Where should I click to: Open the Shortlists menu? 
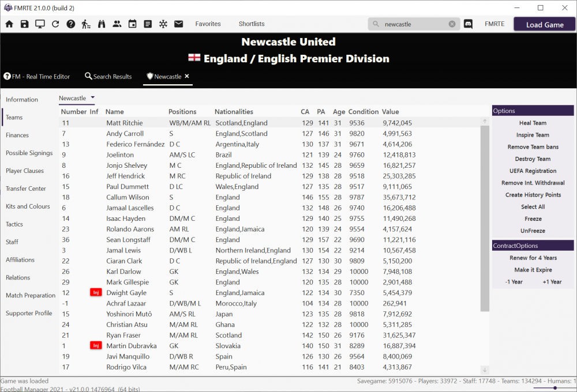252,24
